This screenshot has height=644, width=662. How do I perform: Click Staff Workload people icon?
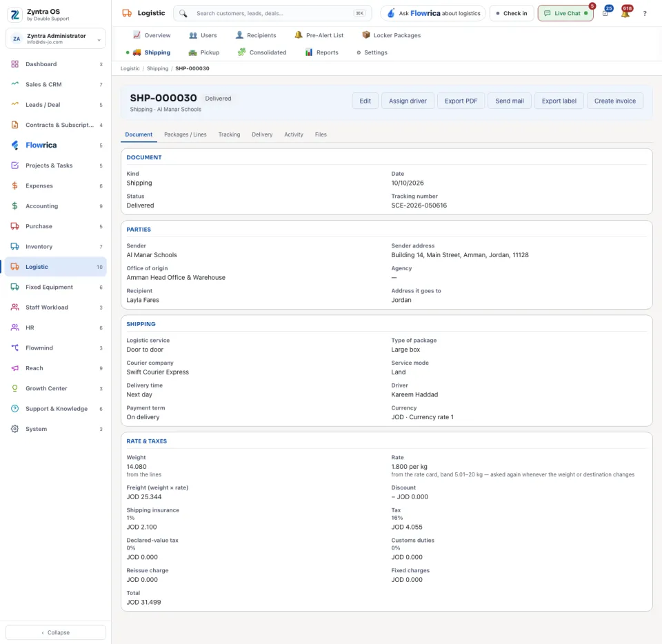[x=14, y=308]
